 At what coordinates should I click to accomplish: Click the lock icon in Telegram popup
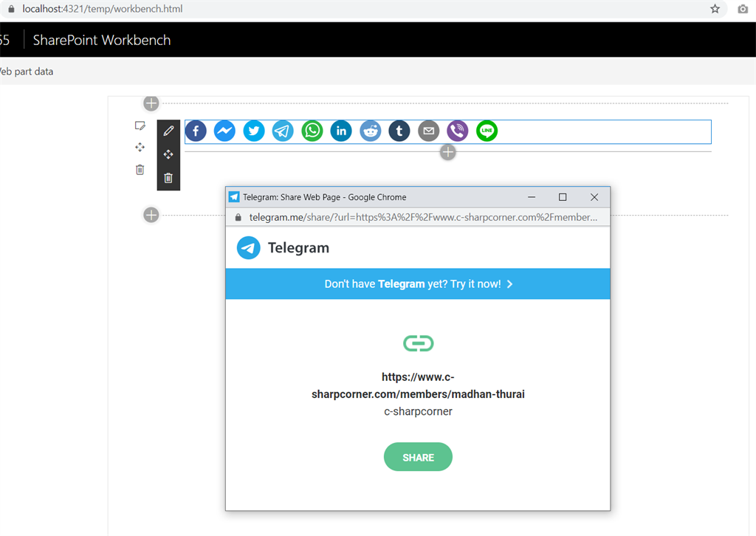238,217
